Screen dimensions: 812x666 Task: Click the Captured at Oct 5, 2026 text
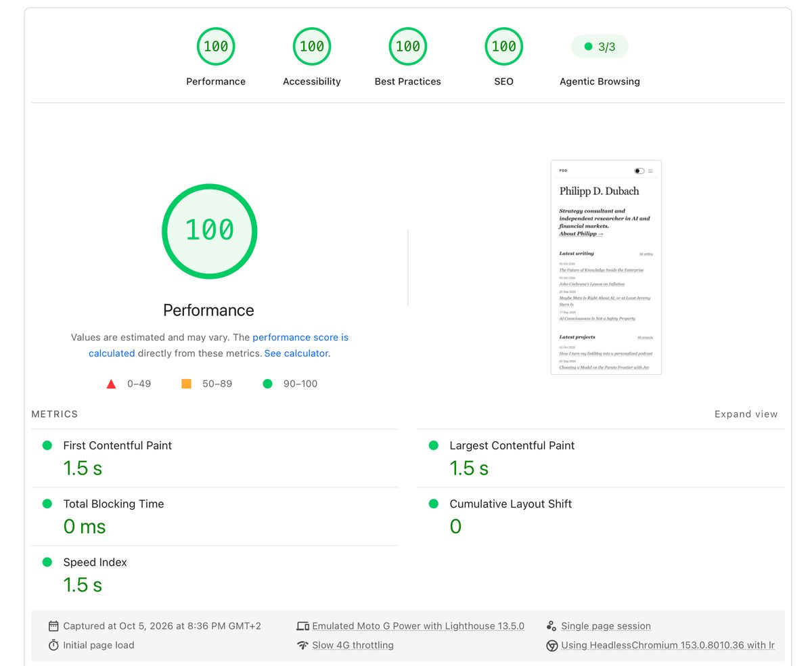coord(162,626)
